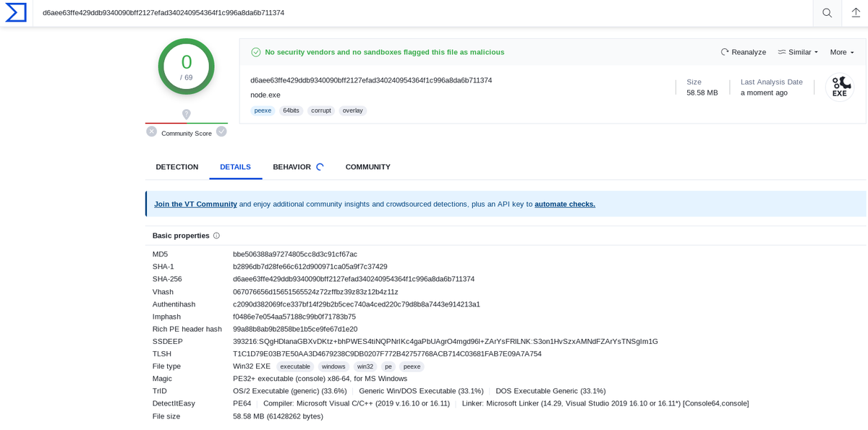The width and height of the screenshot is (868, 430).
Task: Click the Imphash value
Action: pos(294,317)
